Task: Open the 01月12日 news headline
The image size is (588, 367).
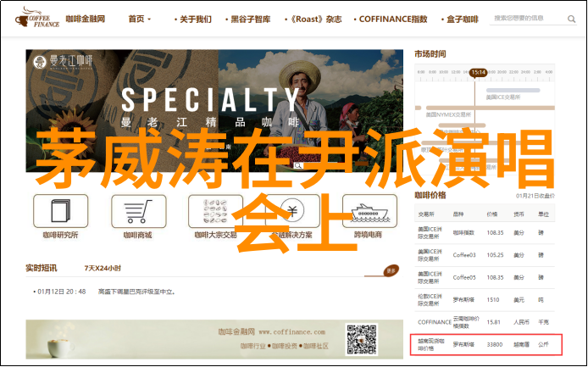Action: [136, 292]
